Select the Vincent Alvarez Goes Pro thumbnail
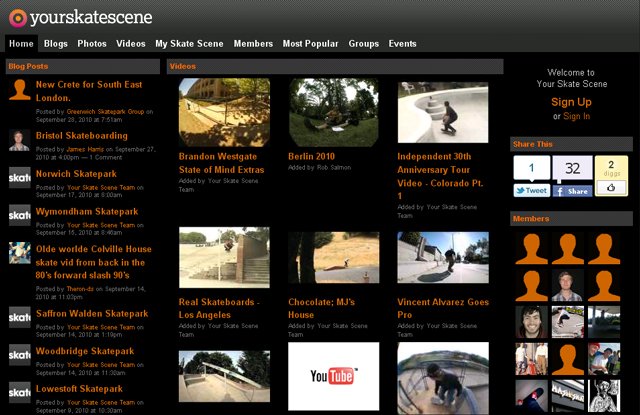 pyautogui.click(x=442, y=259)
